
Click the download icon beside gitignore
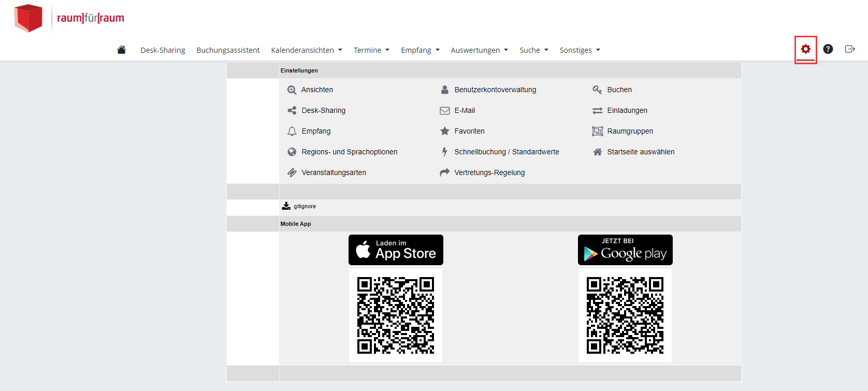pos(286,206)
